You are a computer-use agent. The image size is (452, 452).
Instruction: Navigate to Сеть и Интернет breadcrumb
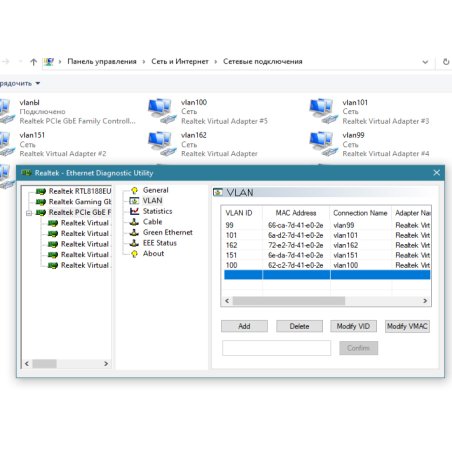pos(180,61)
